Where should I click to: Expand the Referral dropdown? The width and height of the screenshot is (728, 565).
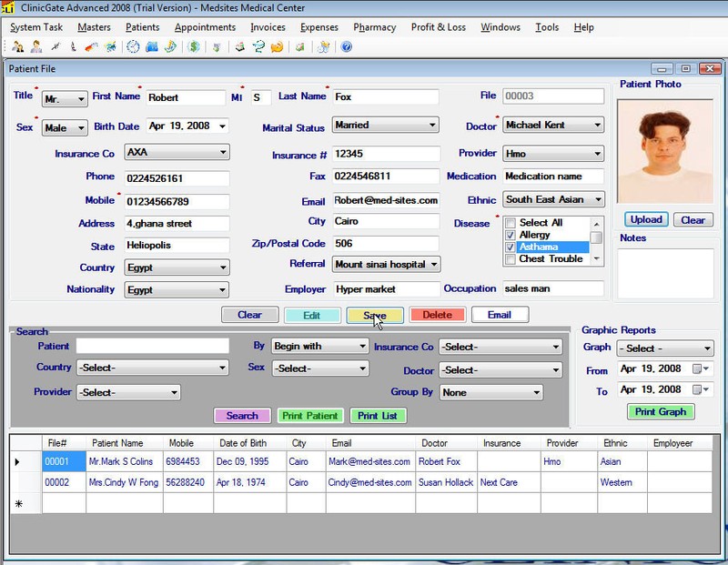tap(386, 264)
